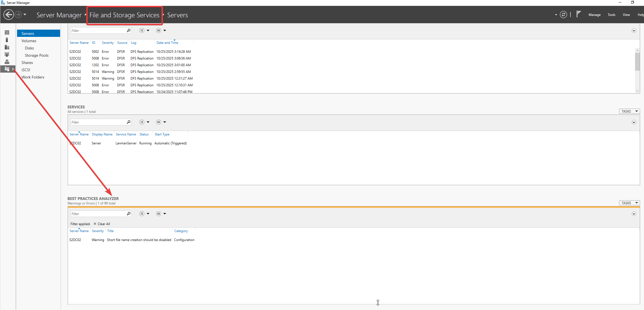Click search magnifier in Services filter
This screenshot has height=310, width=644.
tap(129, 122)
